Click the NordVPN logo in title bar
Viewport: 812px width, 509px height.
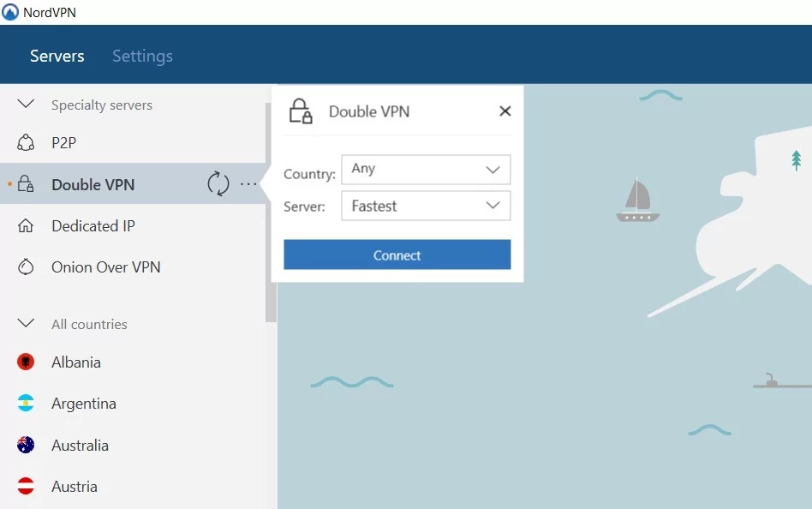pyautogui.click(x=10, y=12)
